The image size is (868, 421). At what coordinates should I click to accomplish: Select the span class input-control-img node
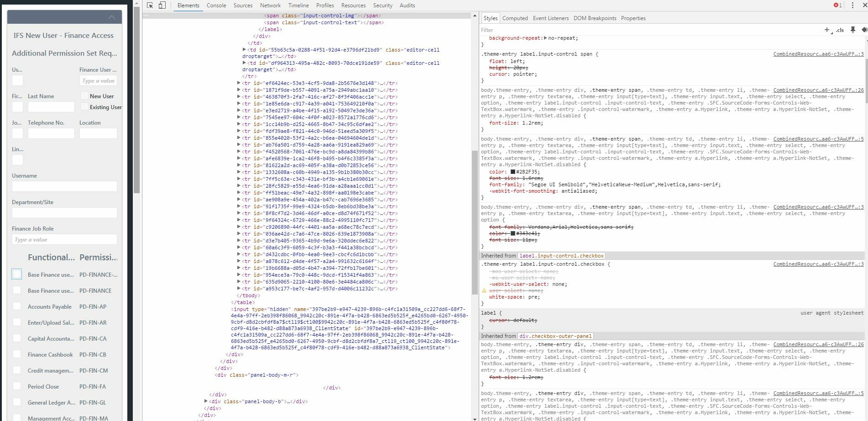click(x=322, y=16)
